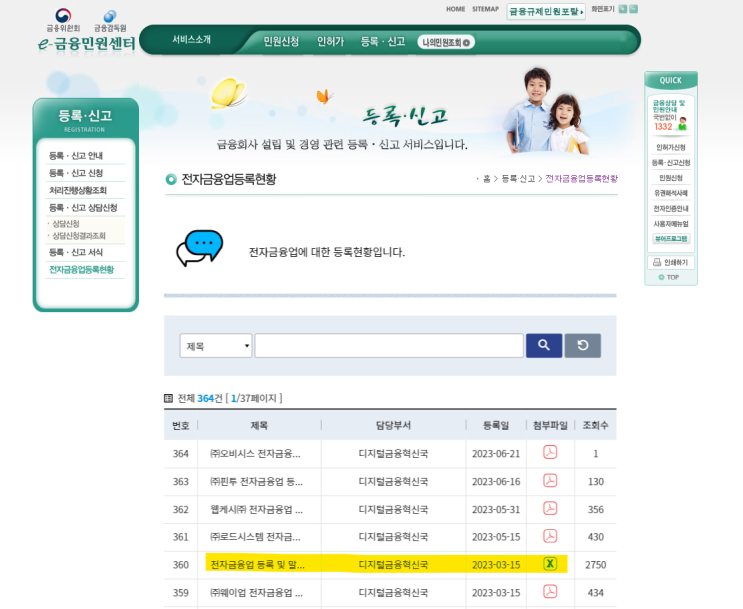Open the 등록·신고 top menu
This screenshot has height=609, width=743.
click(383, 42)
